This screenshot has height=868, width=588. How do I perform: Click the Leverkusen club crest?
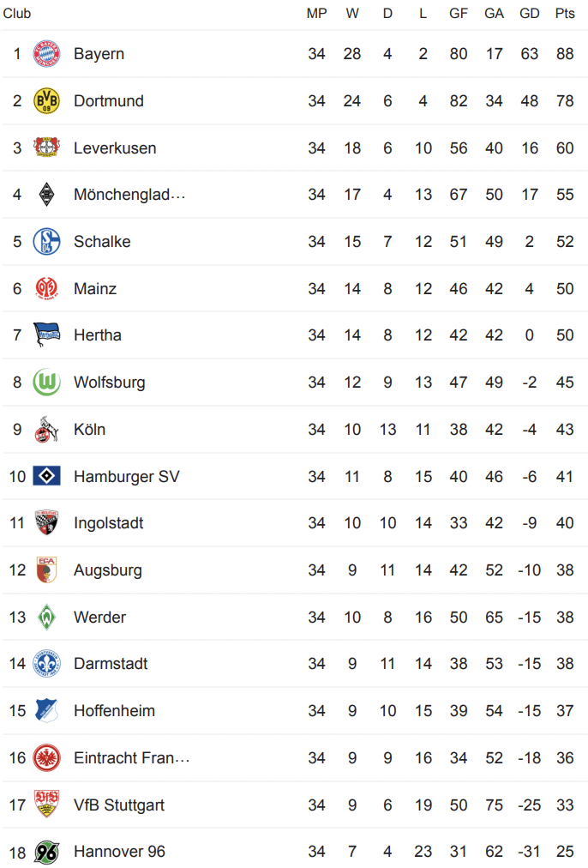coord(46,148)
